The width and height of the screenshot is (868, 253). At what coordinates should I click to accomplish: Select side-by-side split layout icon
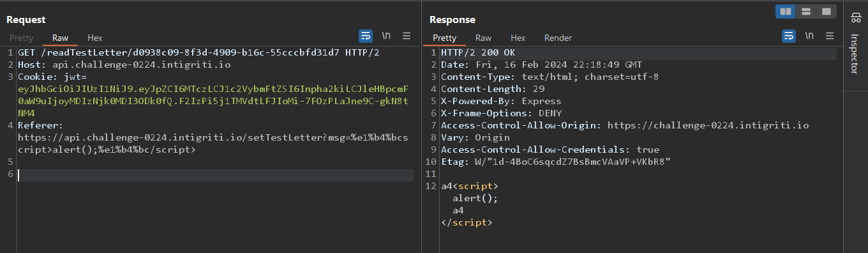786,11
